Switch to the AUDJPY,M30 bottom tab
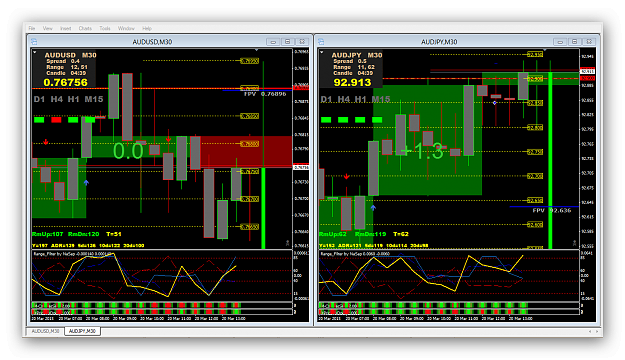 coord(82,331)
